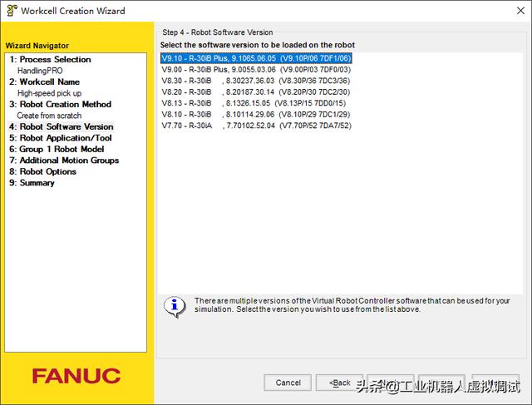The width and height of the screenshot is (532, 405).
Task: Choose V8.20 R-30iB software version
Action: click(x=256, y=92)
